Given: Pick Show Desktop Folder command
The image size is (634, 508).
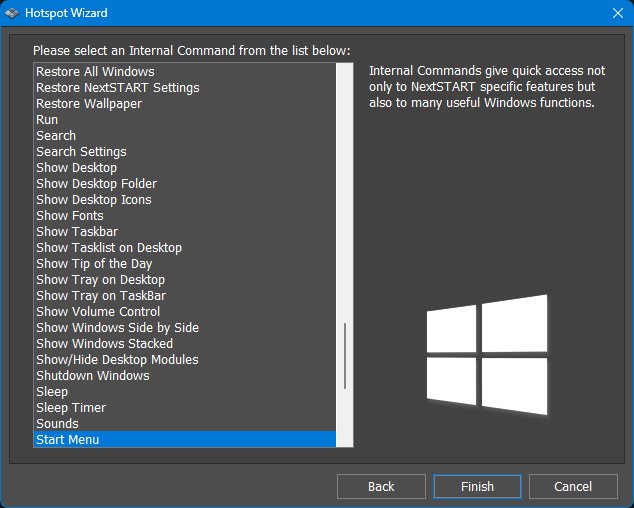Looking at the screenshot, I should click(185, 184).
